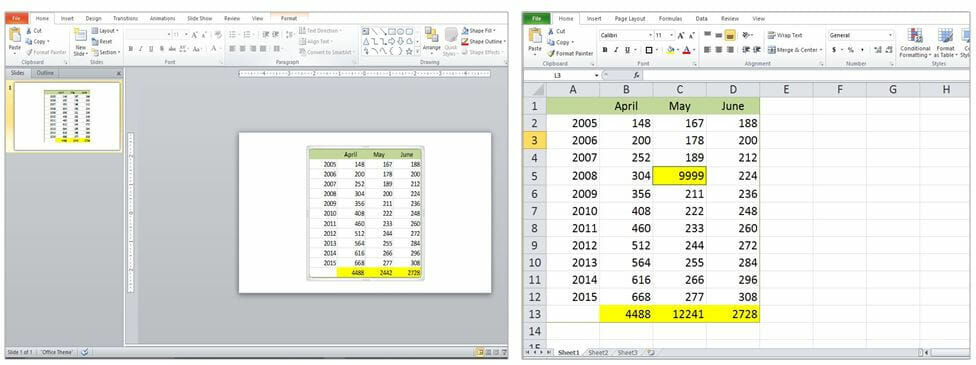Click the Excel Paste clipboard icon
This screenshot has height=365, width=976.
(535, 36)
